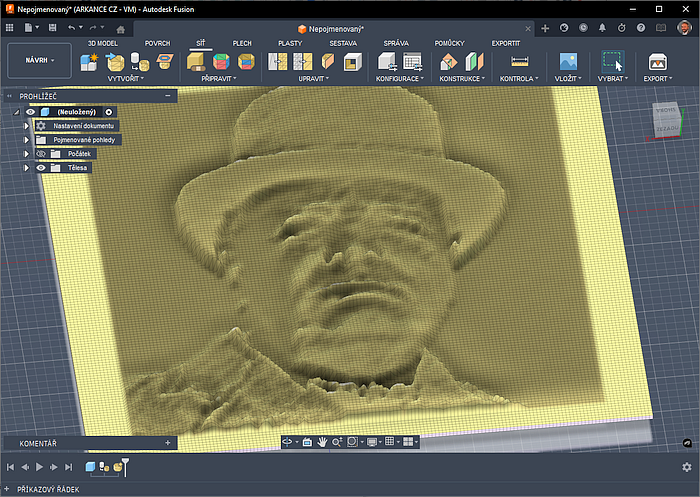Toggle visibility of the Tělesa folder
This screenshot has height=497, width=700.
click(41, 168)
